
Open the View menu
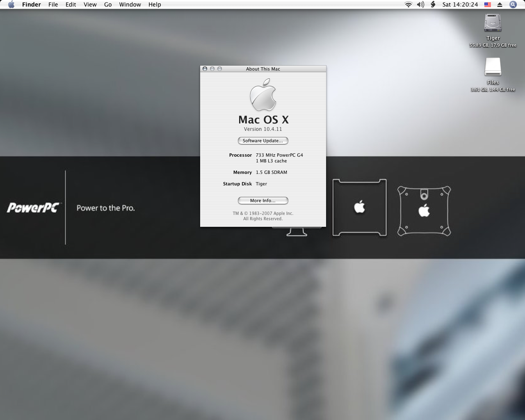[90, 5]
